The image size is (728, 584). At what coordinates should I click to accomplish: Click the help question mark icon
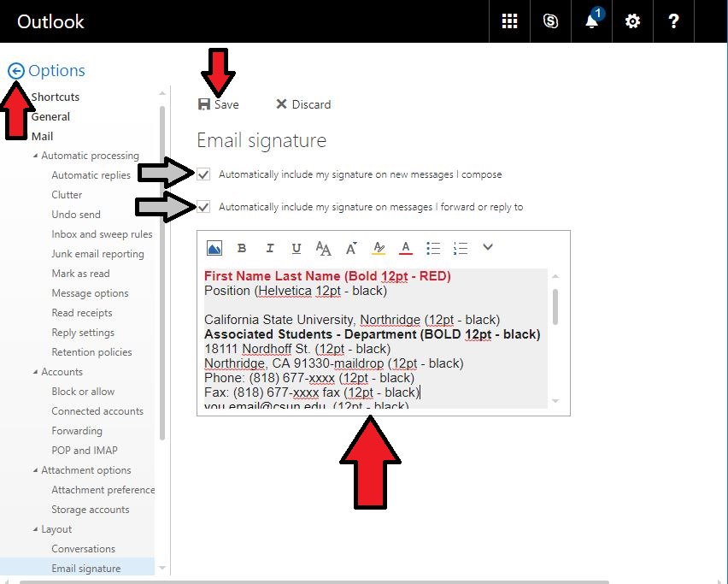(x=673, y=21)
